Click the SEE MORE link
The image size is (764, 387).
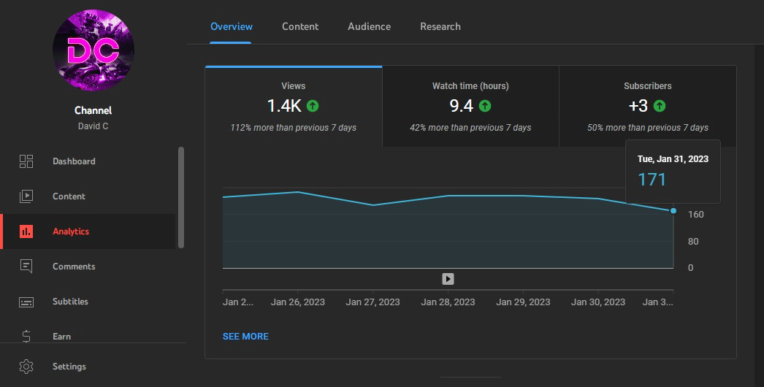245,336
